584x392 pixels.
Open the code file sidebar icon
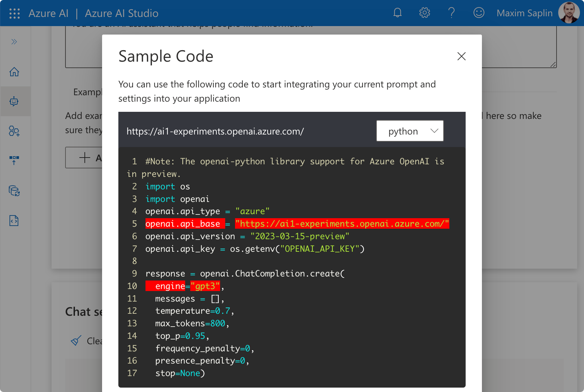click(14, 221)
